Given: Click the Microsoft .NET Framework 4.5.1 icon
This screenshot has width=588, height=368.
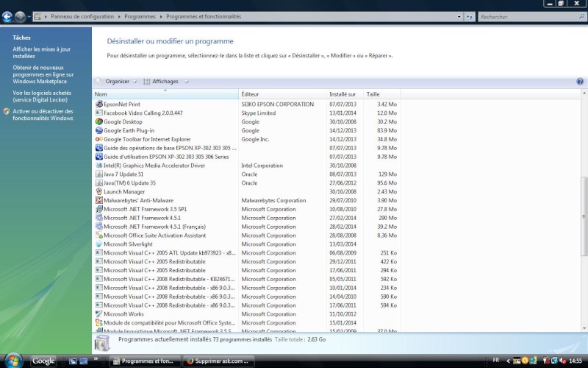Looking at the screenshot, I should tap(99, 218).
